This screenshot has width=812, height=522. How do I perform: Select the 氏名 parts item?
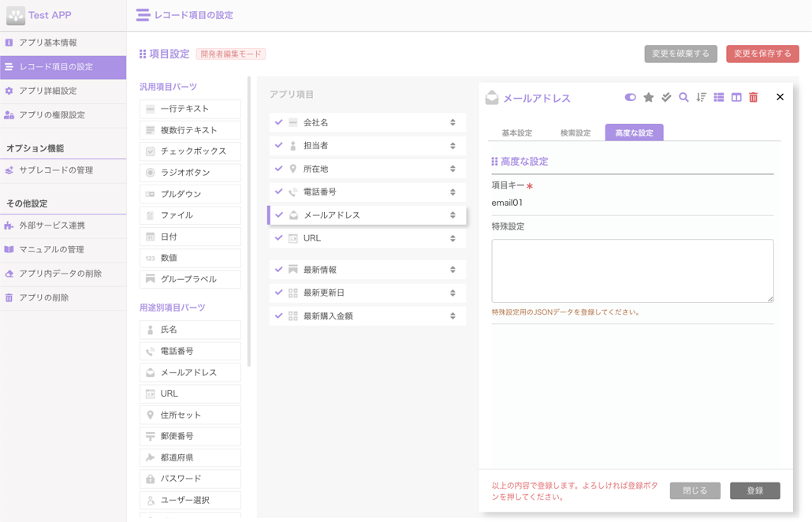point(190,330)
